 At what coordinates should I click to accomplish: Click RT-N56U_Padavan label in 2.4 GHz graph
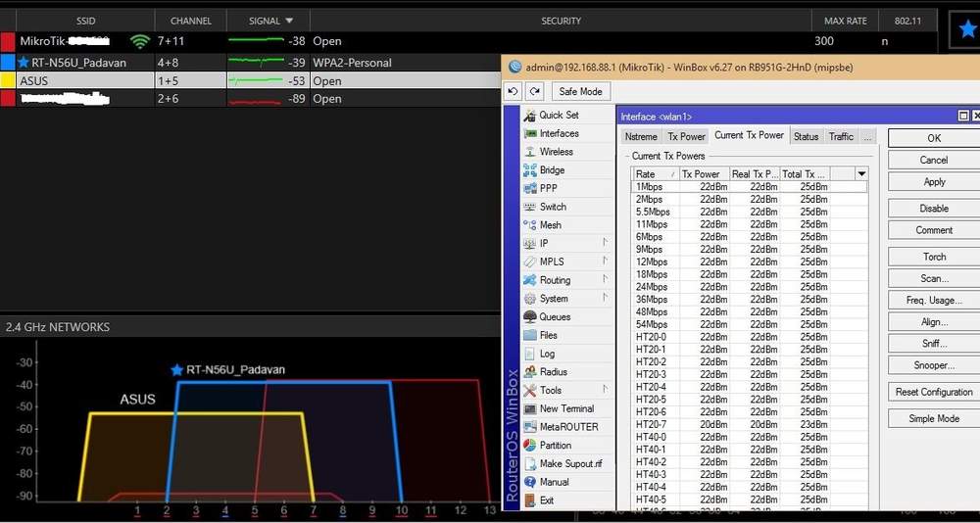coord(235,370)
